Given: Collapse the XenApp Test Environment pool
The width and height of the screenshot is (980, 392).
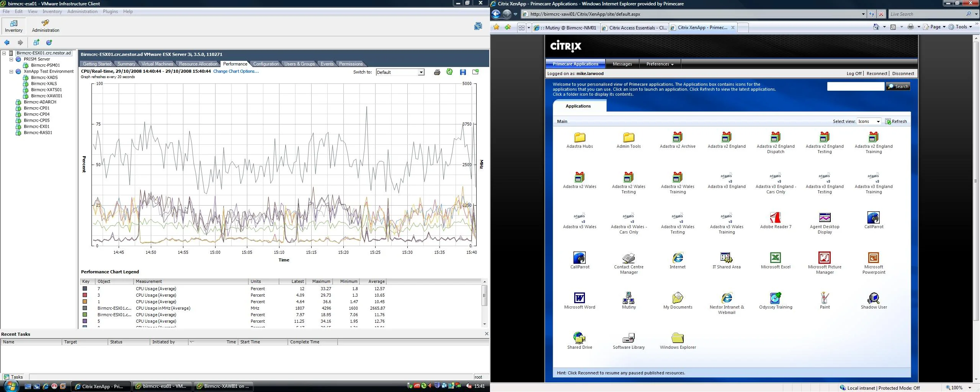Looking at the screenshot, I should pos(11,72).
